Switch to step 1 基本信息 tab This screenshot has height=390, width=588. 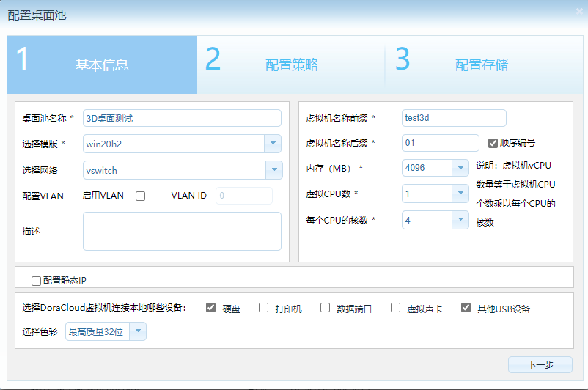tap(102, 65)
